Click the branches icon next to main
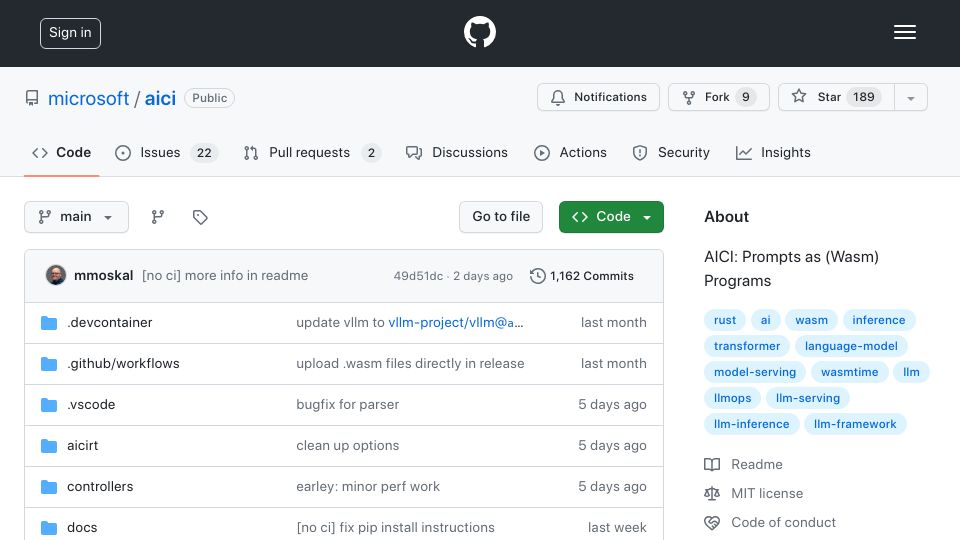This screenshot has height=540, width=960. click(x=158, y=217)
